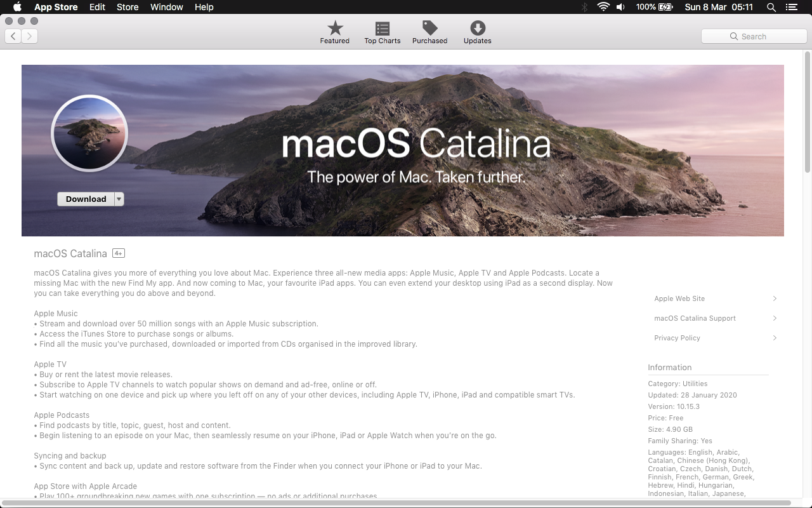The width and height of the screenshot is (812, 508).
Task: Click the date and time in menu bar
Action: coord(719,7)
